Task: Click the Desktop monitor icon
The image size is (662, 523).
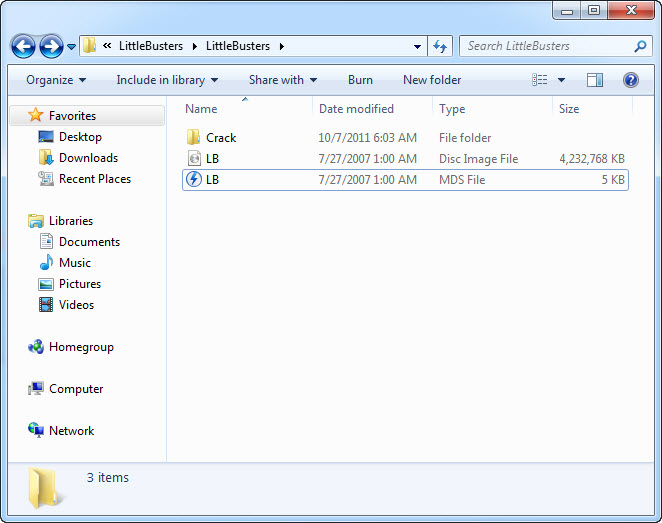Action: click(x=46, y=137)
